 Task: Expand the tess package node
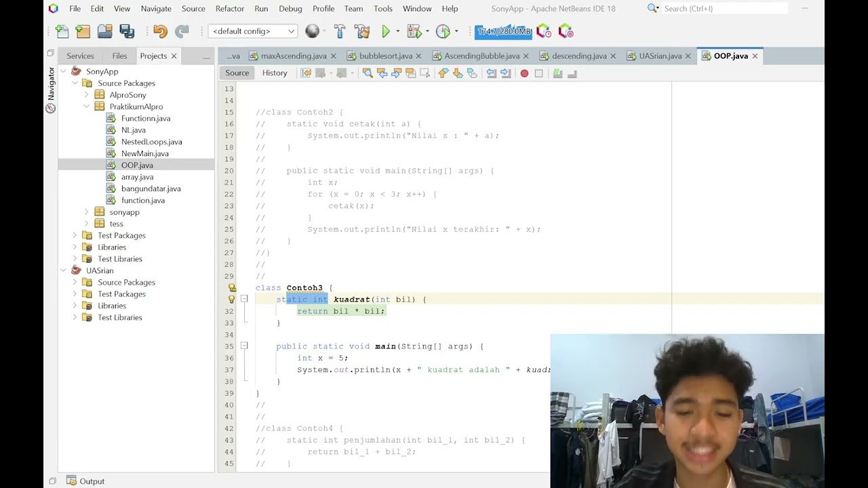[x=87, y=224]
